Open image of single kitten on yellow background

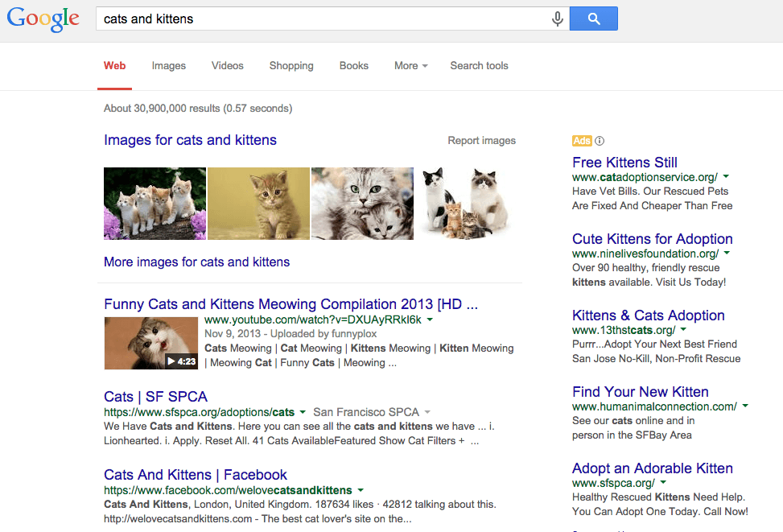click(258, 204)
